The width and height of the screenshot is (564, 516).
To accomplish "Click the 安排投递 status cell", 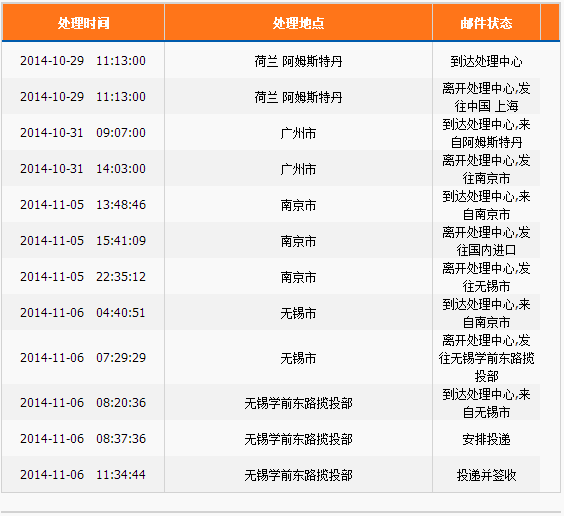I will tap(486, 439).
